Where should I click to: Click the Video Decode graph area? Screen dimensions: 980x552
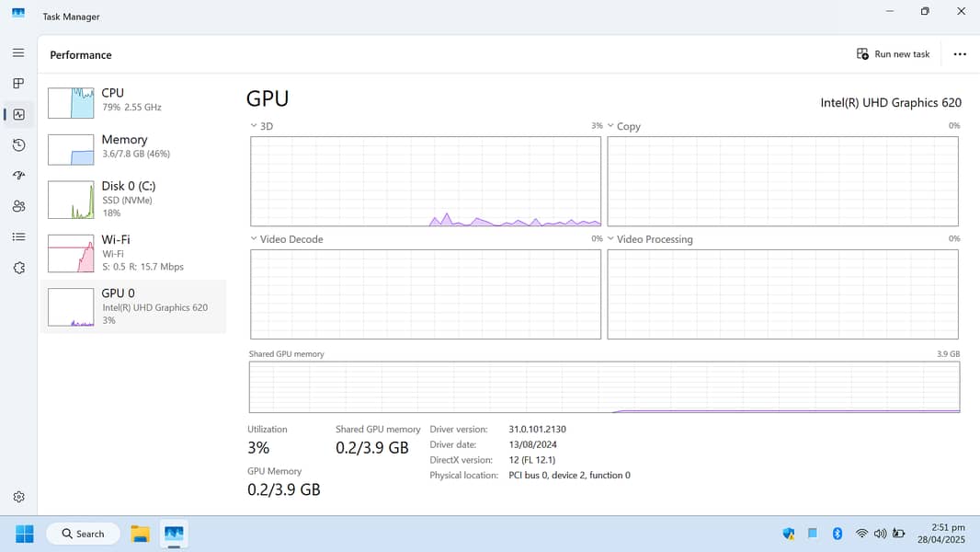[426, 294]
